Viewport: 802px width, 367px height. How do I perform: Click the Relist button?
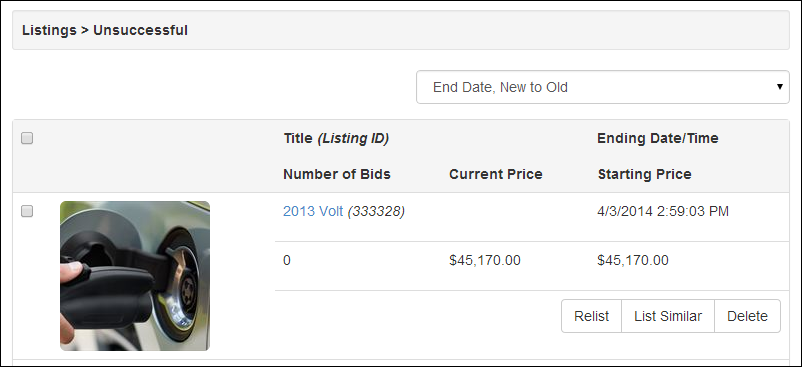[x=591, y=316]
